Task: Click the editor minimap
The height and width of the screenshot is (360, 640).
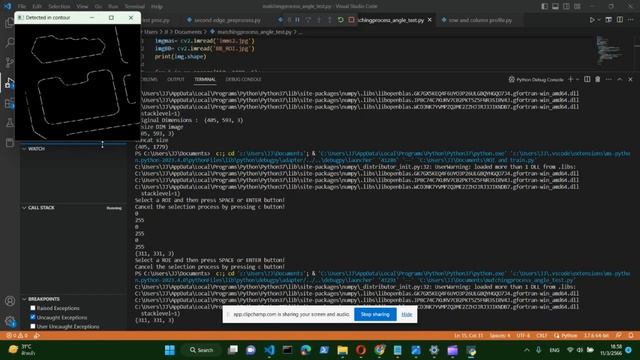Action: click(x=609, y=50)
